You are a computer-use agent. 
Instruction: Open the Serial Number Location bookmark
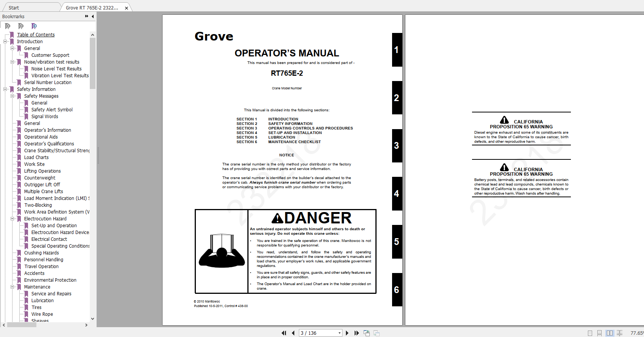[x=48, y=83]
